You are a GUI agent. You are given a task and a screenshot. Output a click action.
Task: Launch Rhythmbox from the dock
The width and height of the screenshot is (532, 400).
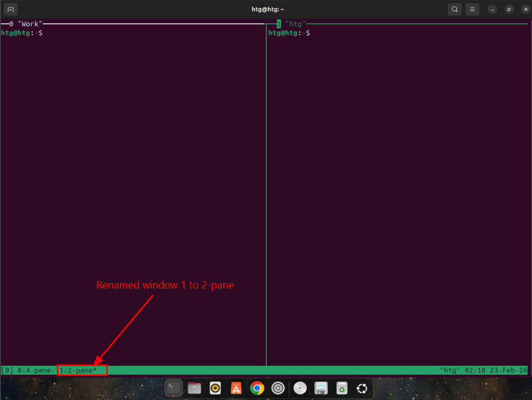pos(215,388)
